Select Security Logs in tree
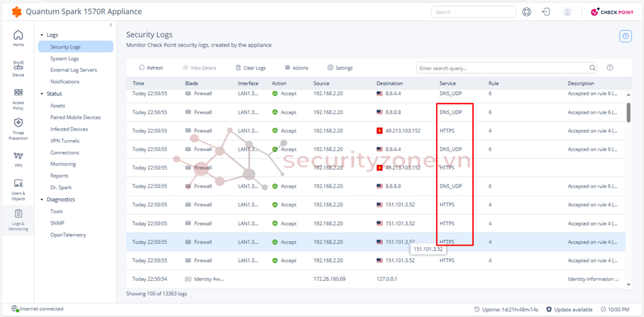Viewport: 644px width, 317px height. (75, 46)
